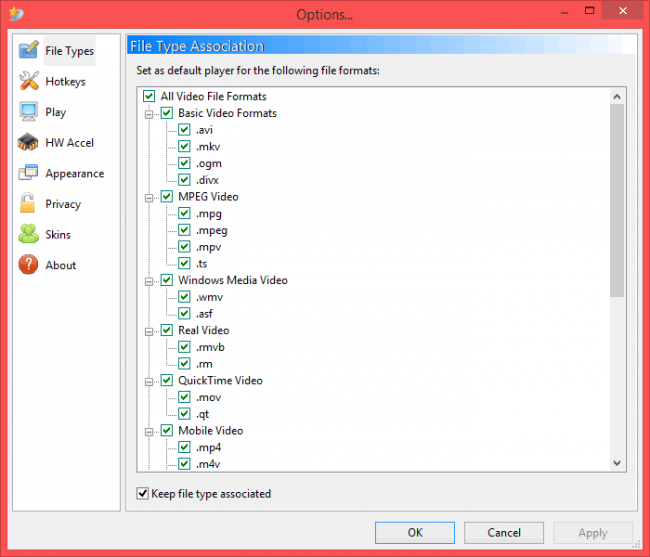Viewport: 650px width, 557px height.
Task: Click the Privacy padlock icon
Action: [27, 203]
